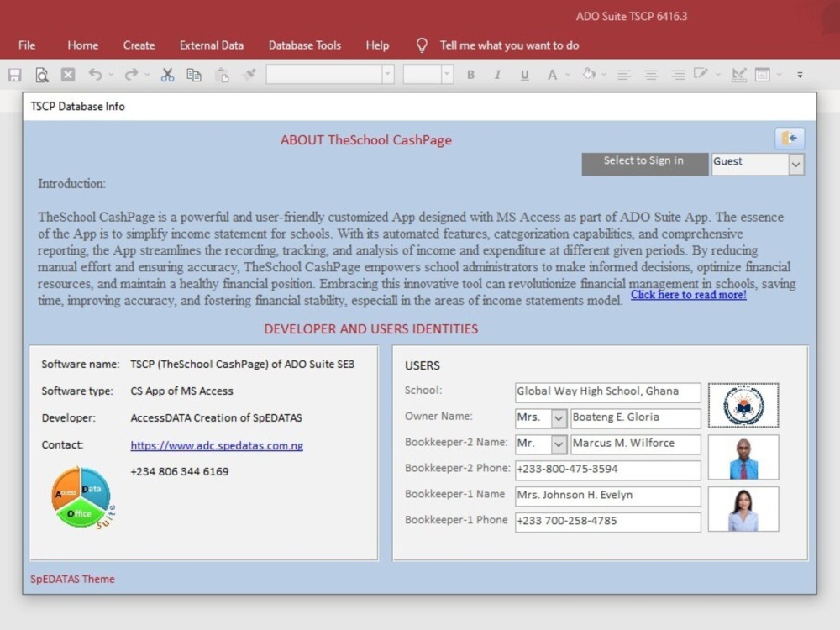
Task: Click the lightbulb Tell me icon
Action: pos(423,45)
